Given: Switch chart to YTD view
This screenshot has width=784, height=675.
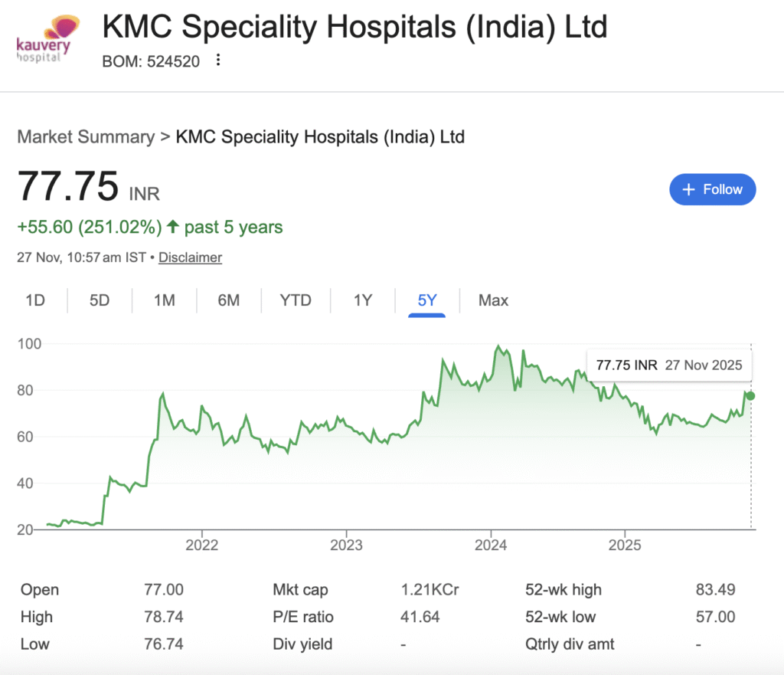Looking at the screenshot, I should 296,300.
